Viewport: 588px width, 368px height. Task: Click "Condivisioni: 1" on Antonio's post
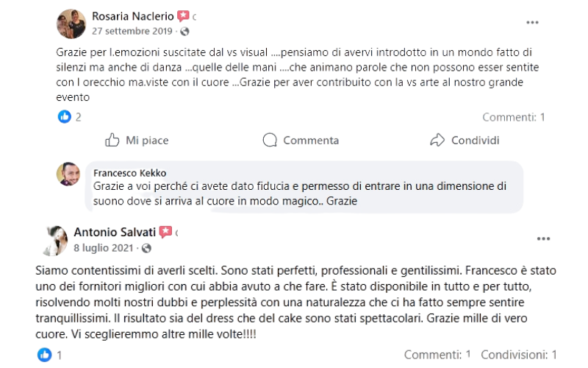tap(519, 355)
